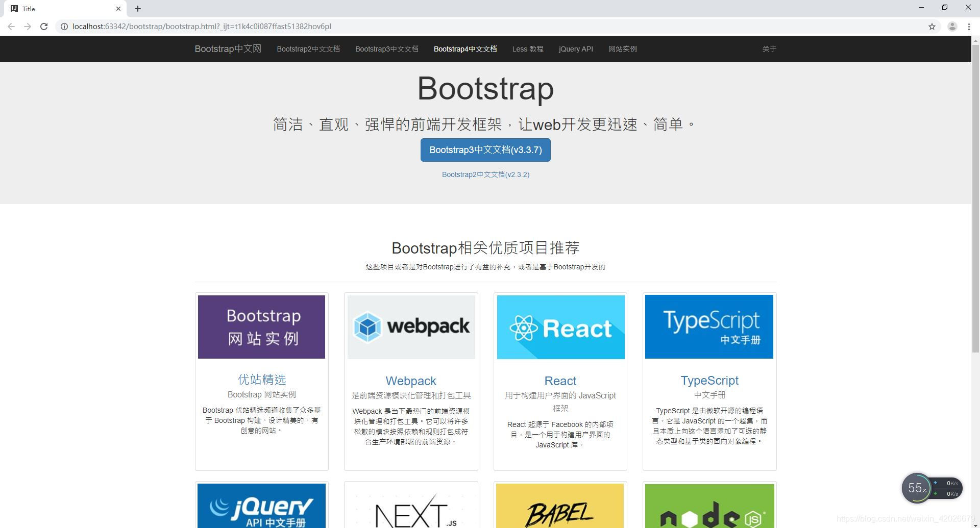
Task: Click the Node.js green thumbnail
Action: [709, 506]
